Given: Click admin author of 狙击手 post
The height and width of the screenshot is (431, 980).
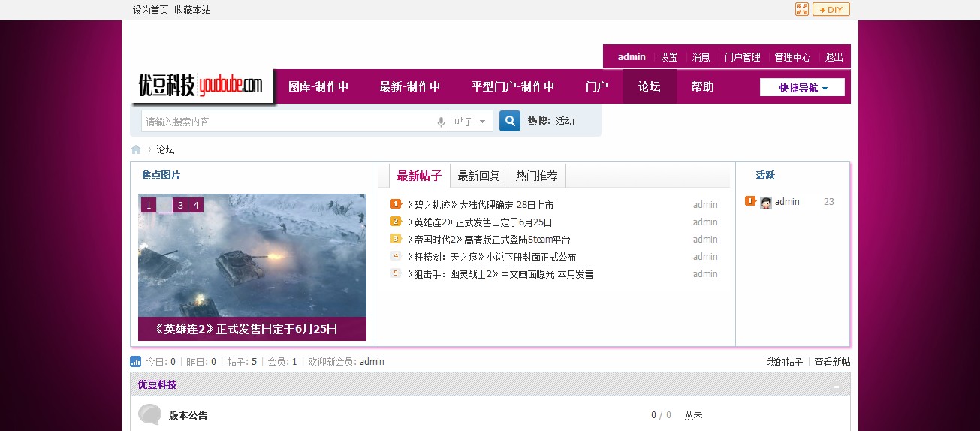Looking at the screenshot, I should (x=705, y=274).
